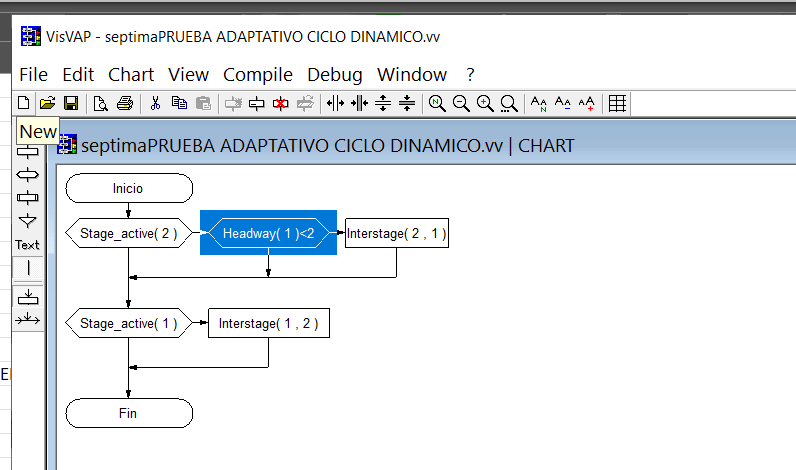Screen dimensions: 796x470
Task: Click the Inicio start terminator
Action: (128, 188)
